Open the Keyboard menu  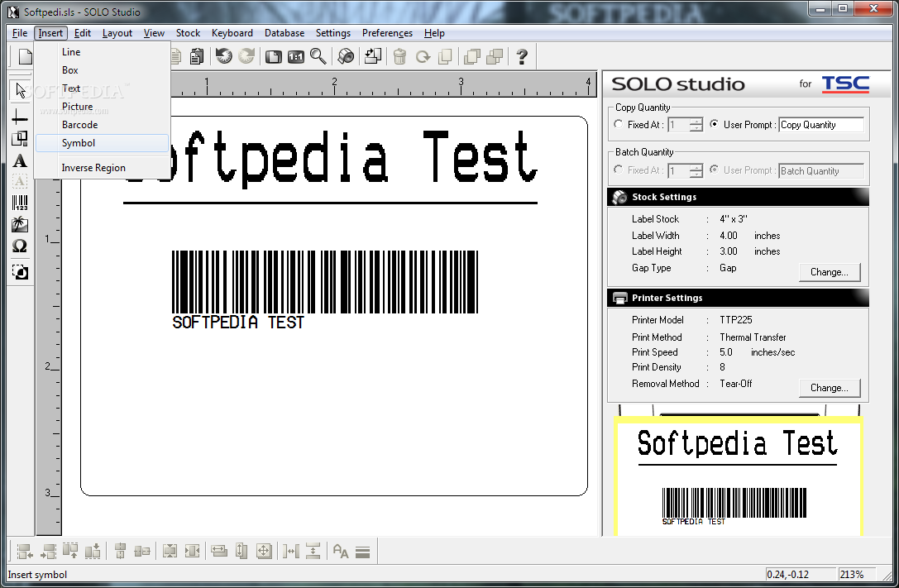232,33
